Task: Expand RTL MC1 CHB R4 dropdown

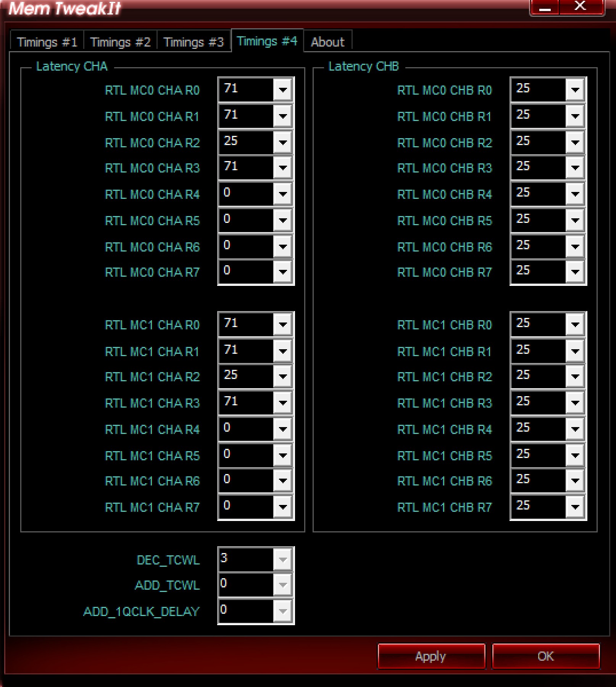Action: 575,429
